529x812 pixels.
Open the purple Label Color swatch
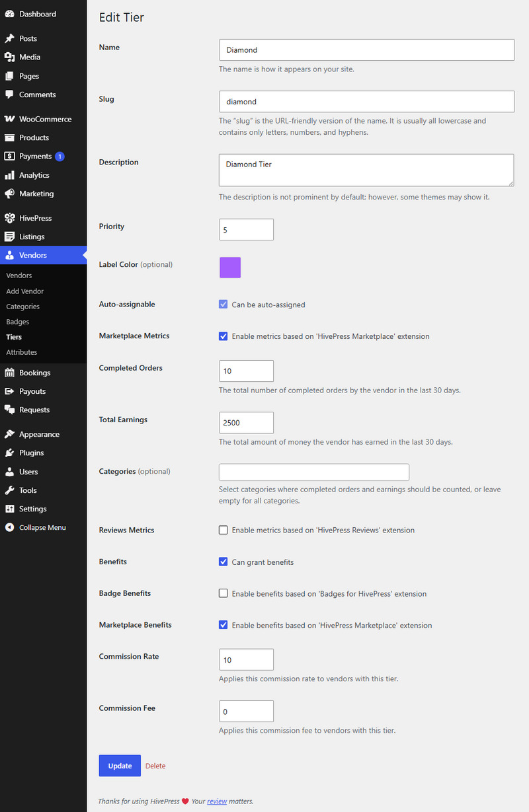coord(230,268)
